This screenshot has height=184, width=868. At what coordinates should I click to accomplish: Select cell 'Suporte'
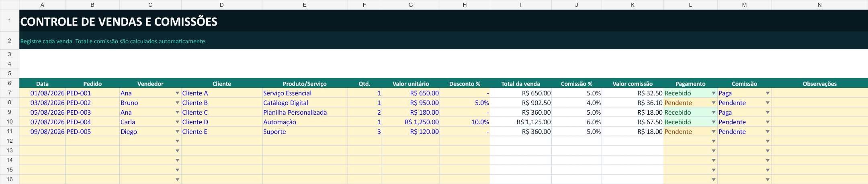click(x=305, y=131)
